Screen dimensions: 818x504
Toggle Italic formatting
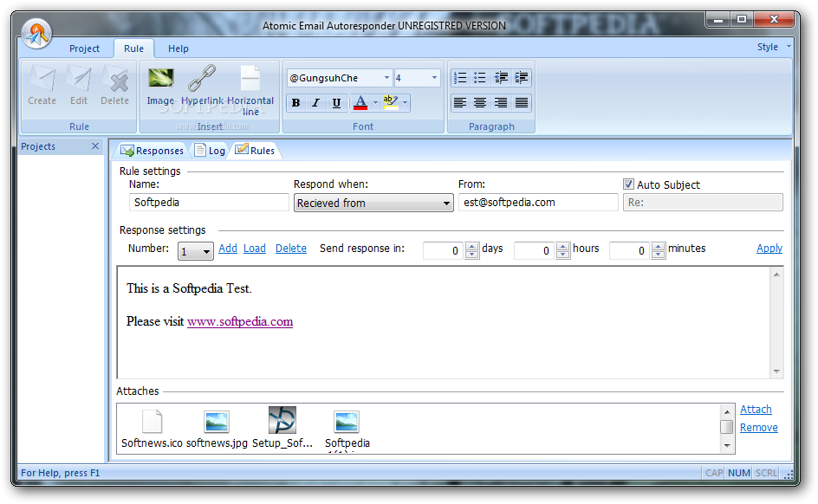pyautogui.click(x=315, y=103)
